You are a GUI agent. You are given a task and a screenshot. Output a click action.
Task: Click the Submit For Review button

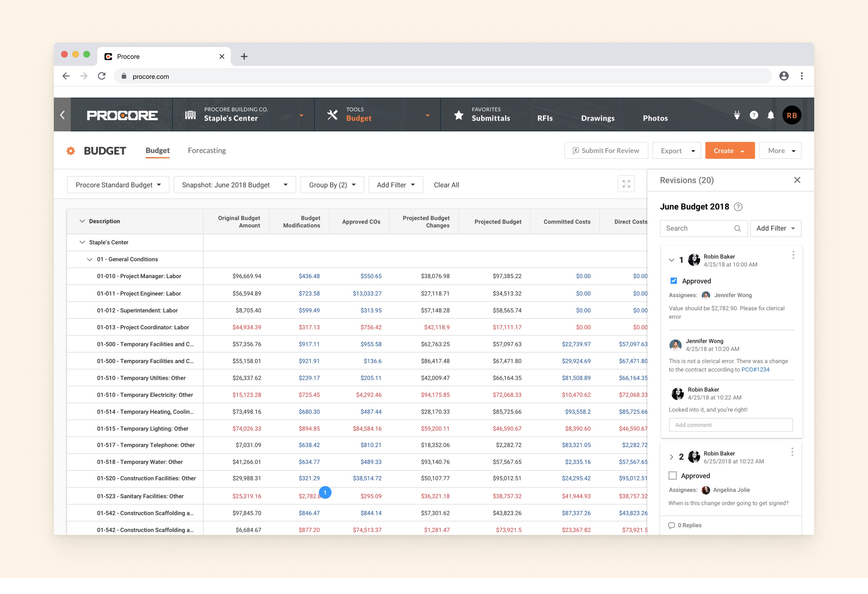606,151
